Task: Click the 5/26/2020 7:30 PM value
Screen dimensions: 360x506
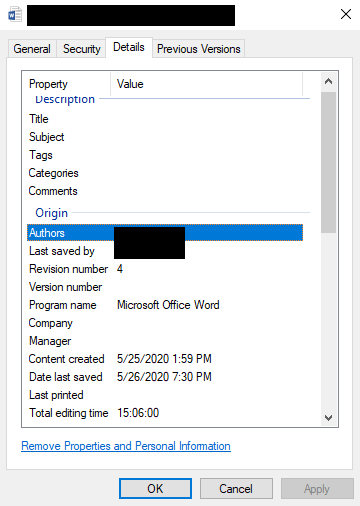Action: coord(164,377)
